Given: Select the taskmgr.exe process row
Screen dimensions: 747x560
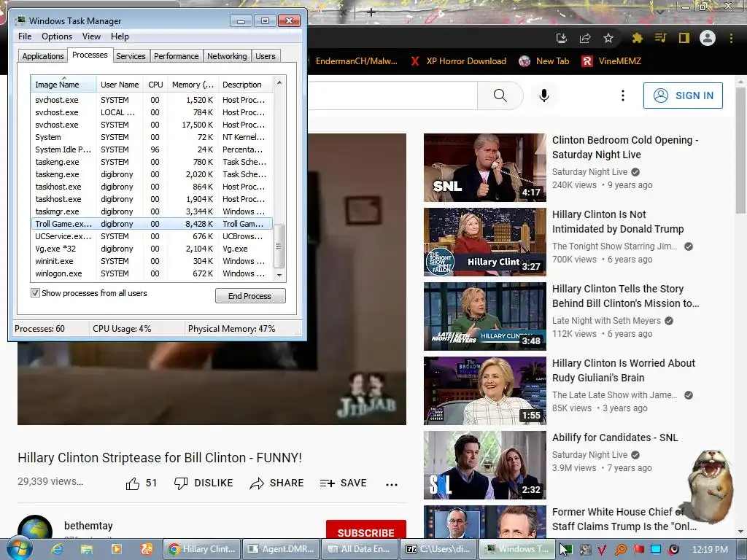Looking at the screenshot, I should point(152,211).
